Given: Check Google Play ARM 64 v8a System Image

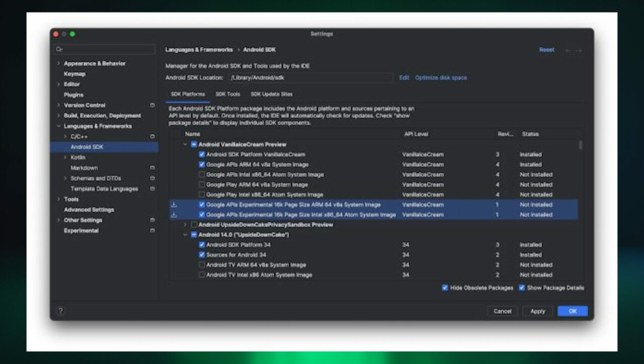Looking at the screenshot, I should coord(202,185).
